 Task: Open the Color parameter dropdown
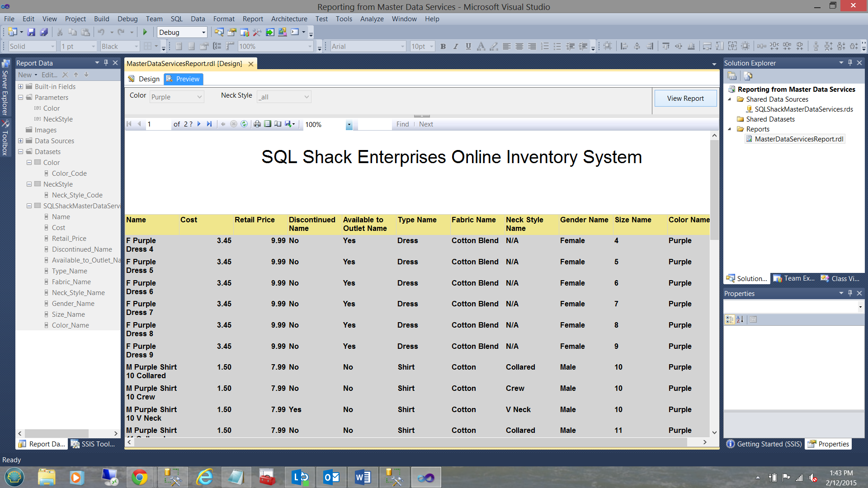pyautogui.click(x=199, y=97)
